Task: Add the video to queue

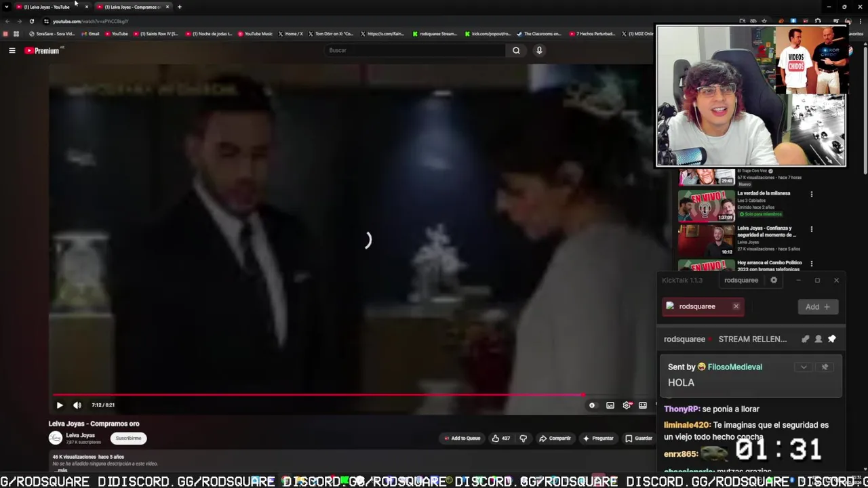Action: tap(462, 439)
